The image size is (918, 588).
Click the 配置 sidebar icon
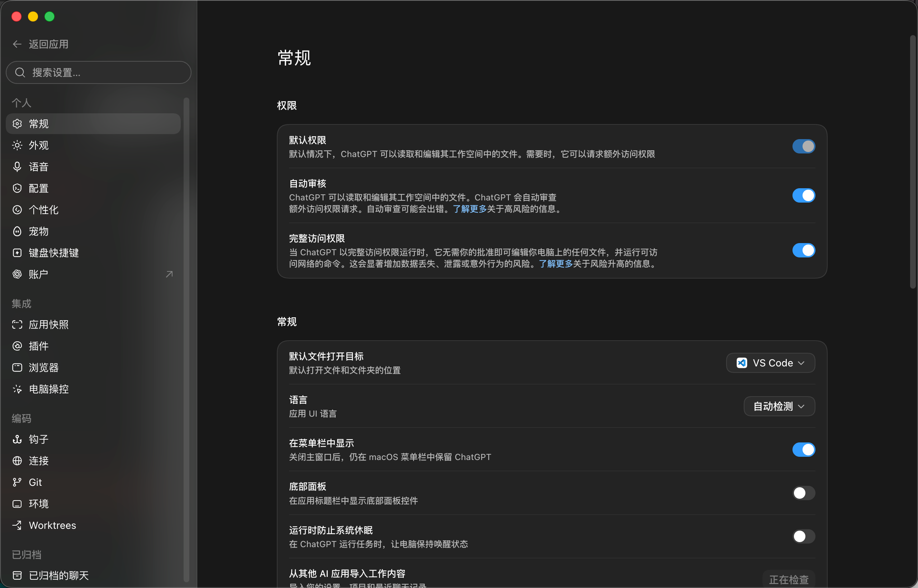click(x=17, y=188)
